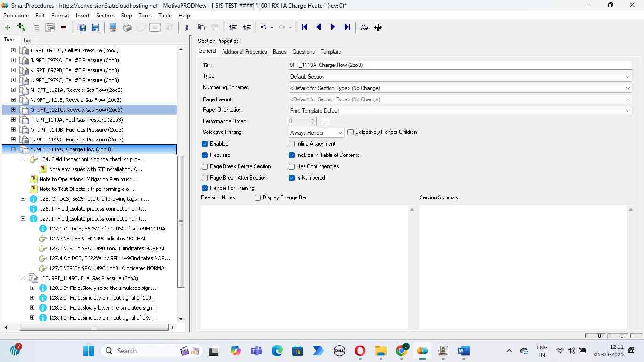Image resolution: width=644 pixels, height=362 pixels.
Task: Check the Has Contingencies box
Action: coord(291,166)
